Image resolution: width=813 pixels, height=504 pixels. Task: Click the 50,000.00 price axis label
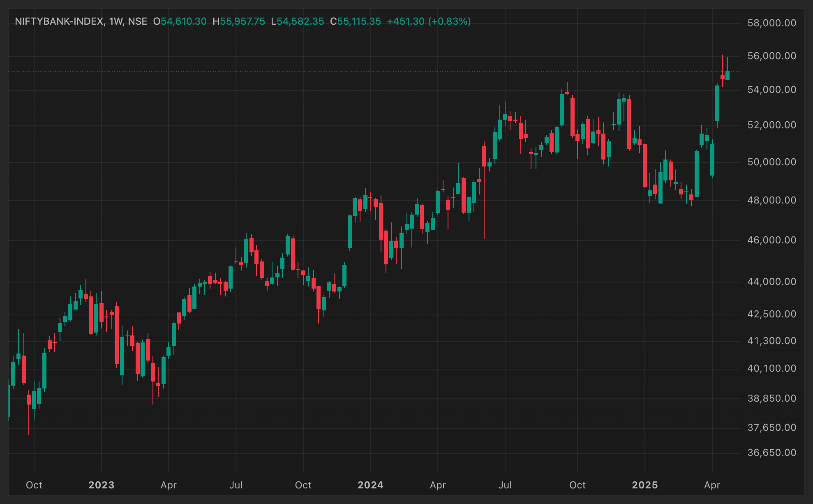tap(771, 162)
